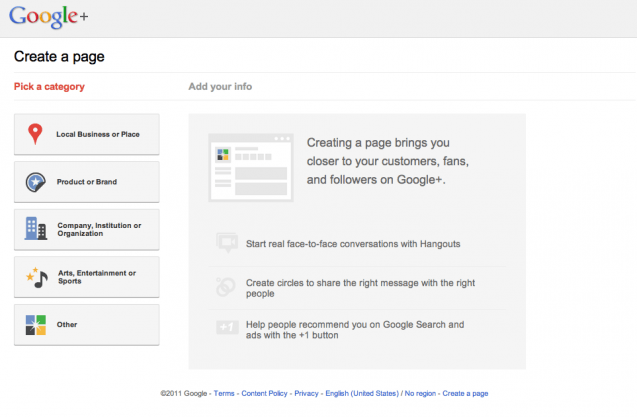
Task: Go to the Add your info step
Action: pyautogui.click(x=220, y=87)
